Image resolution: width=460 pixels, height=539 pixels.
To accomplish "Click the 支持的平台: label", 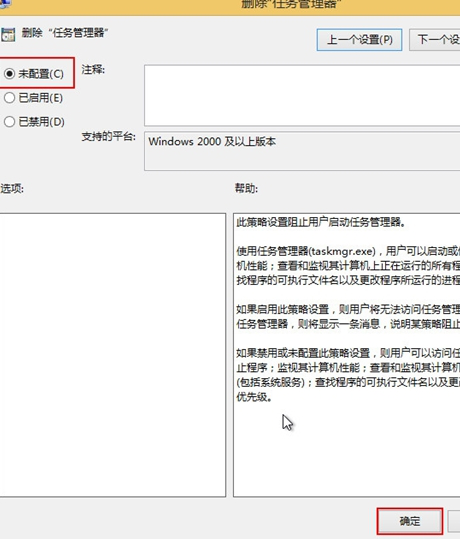I will click(x=108, y=136).
